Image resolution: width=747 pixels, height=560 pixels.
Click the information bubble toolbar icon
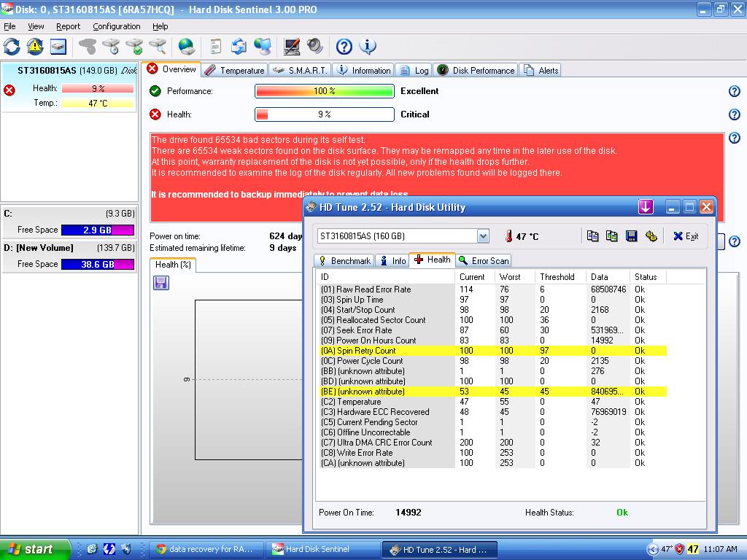pyautogui.click(x=368, y=47)
